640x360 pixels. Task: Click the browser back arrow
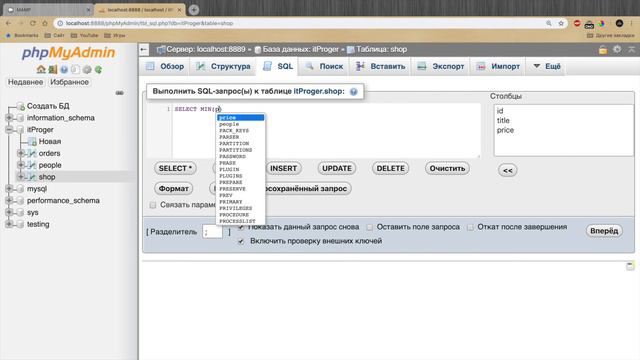tap(9, 23)
